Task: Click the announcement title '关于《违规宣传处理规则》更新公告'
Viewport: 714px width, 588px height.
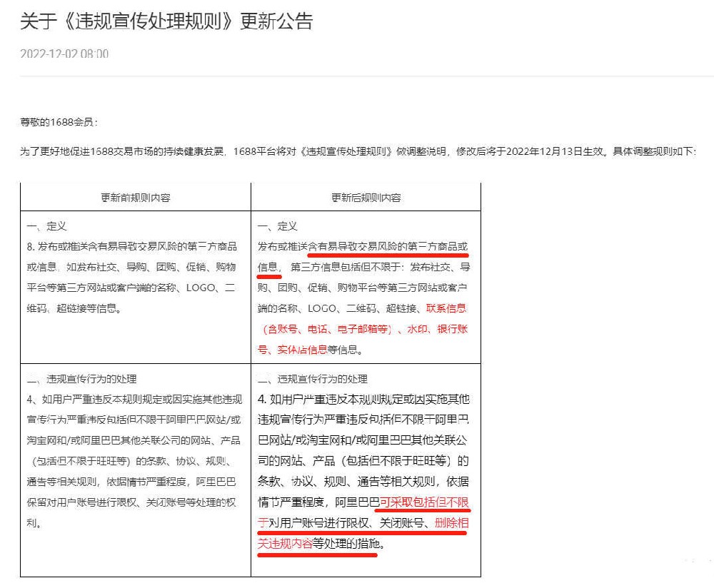Action: point(166,21)
